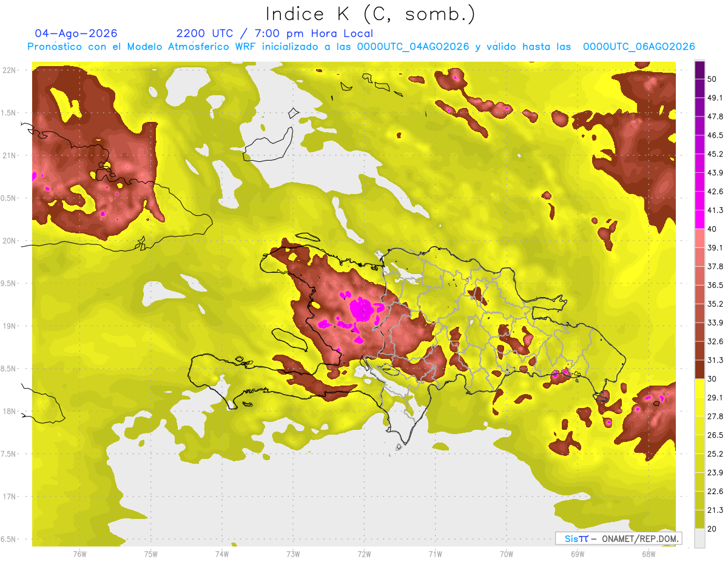Screen dimensions: 728x562
Task: Pick the gray colorbar segment below 20
Action: (x=699, y=538)
